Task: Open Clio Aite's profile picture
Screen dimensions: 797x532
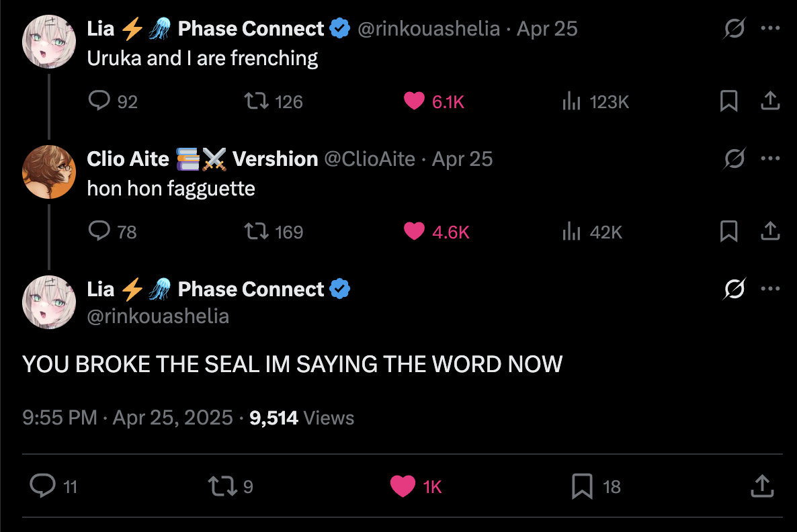Action: 49,171
